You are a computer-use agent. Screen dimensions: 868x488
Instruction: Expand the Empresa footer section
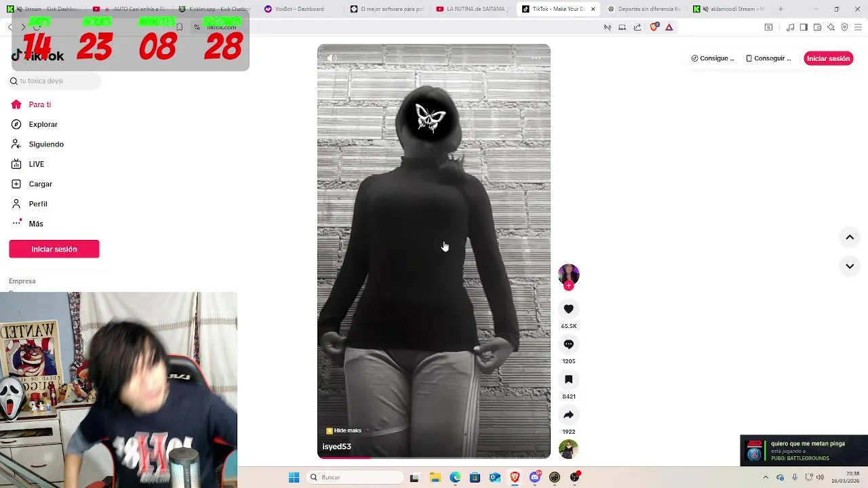(x=22, y=281)
